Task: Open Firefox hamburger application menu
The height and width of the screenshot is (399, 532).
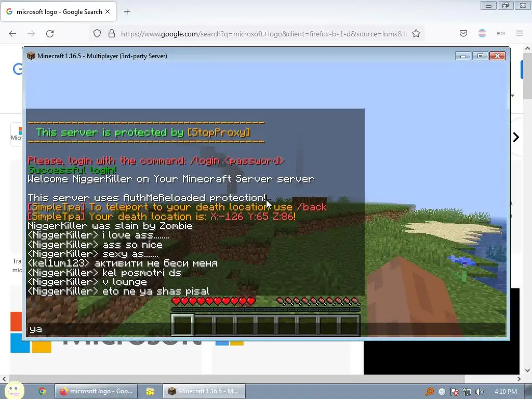Action: (520, 33)
